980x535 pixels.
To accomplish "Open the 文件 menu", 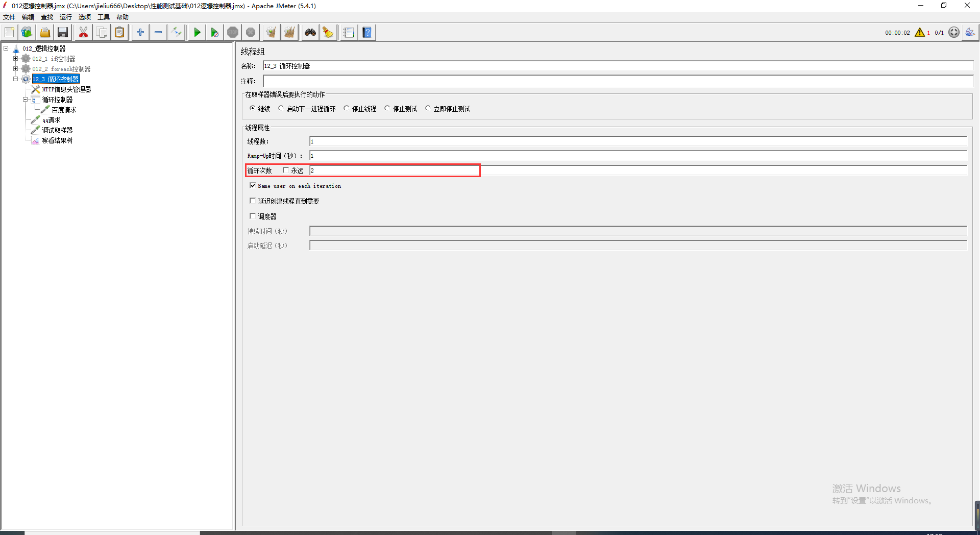I will tap(9, 17).
